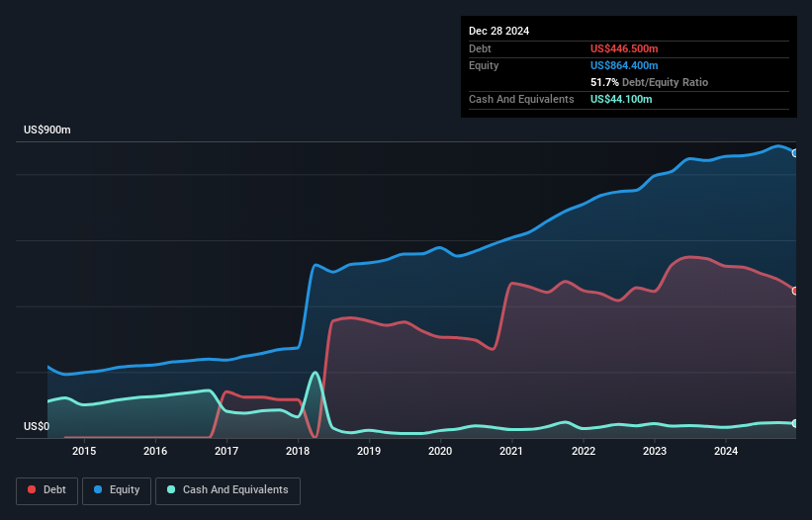
Task: Select the 2023 x-axis label
Action: 655,451
